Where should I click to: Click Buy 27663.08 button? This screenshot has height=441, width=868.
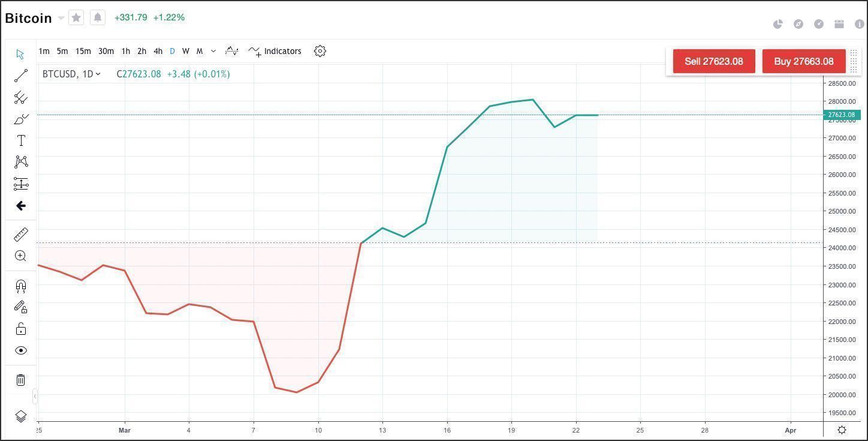pos(803,61)
